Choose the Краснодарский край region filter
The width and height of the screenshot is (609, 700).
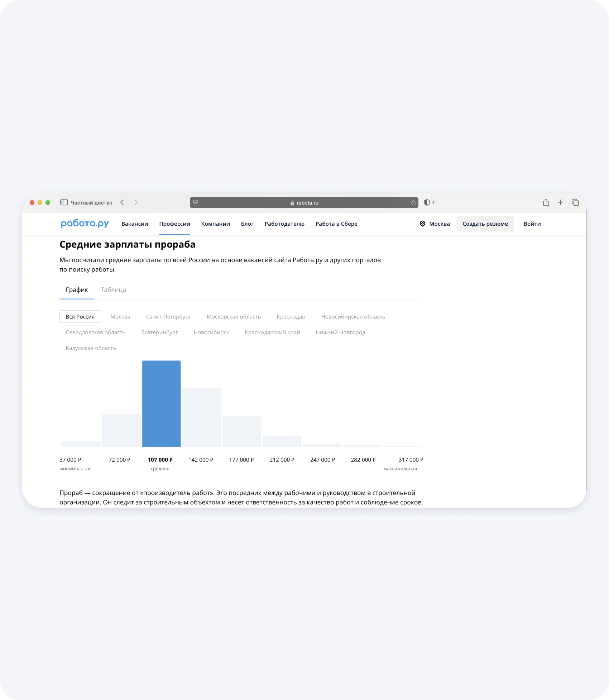point(272,332)
